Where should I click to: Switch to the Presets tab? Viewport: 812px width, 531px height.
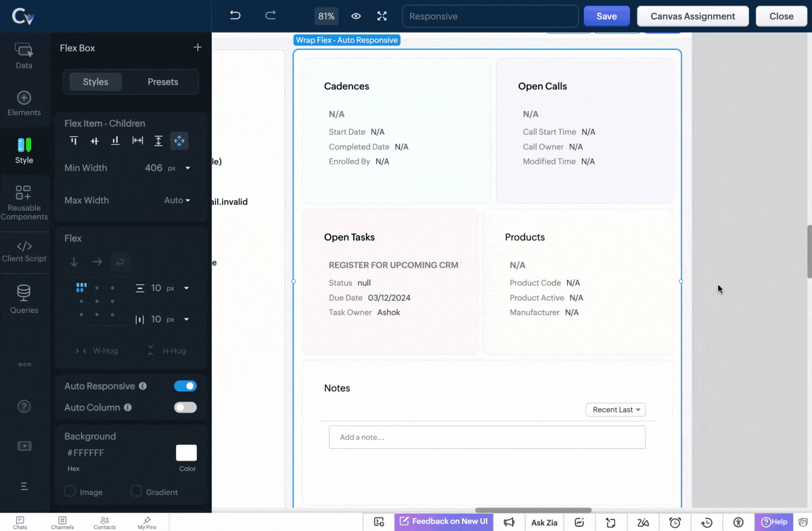pos(162,82)
